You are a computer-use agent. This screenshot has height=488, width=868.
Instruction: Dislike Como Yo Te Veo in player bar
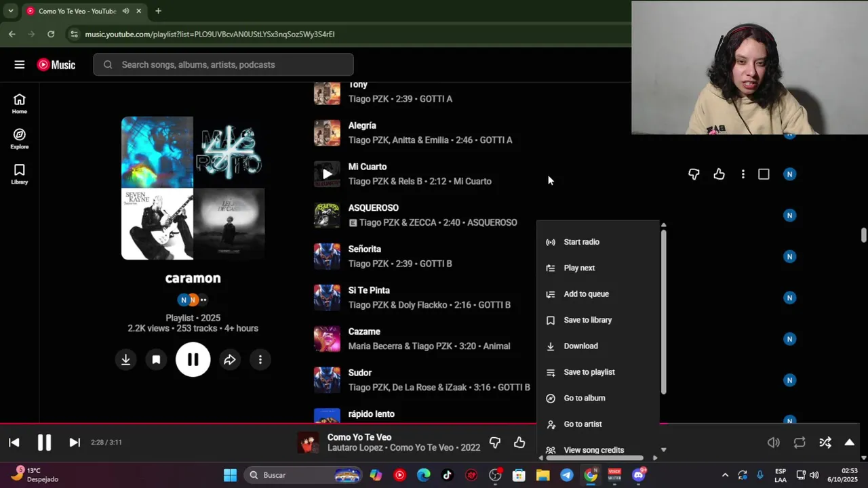[x=495, y=443]
